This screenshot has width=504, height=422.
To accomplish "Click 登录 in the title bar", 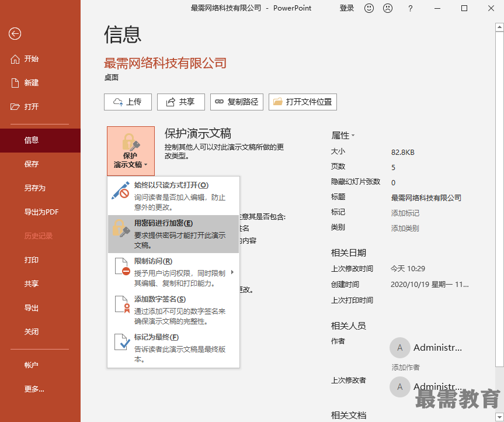I will [347, 8].
